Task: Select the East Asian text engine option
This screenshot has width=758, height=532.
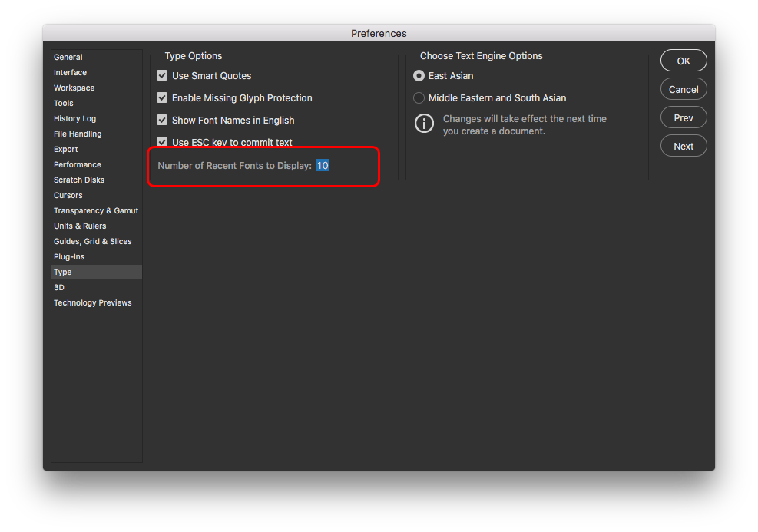Action: [419, 76]
